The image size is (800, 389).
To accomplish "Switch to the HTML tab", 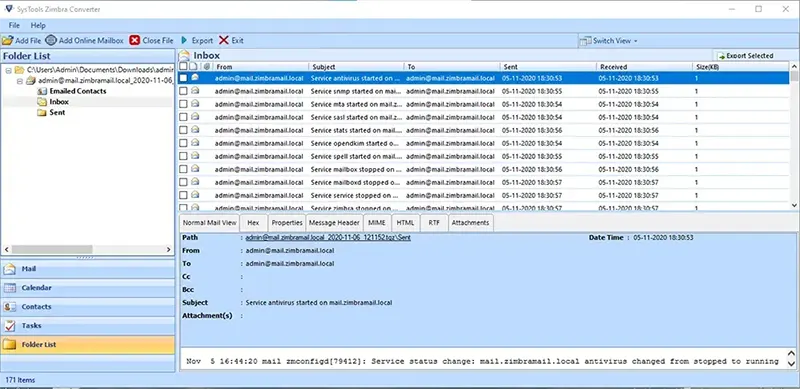I will pos(406,223).
